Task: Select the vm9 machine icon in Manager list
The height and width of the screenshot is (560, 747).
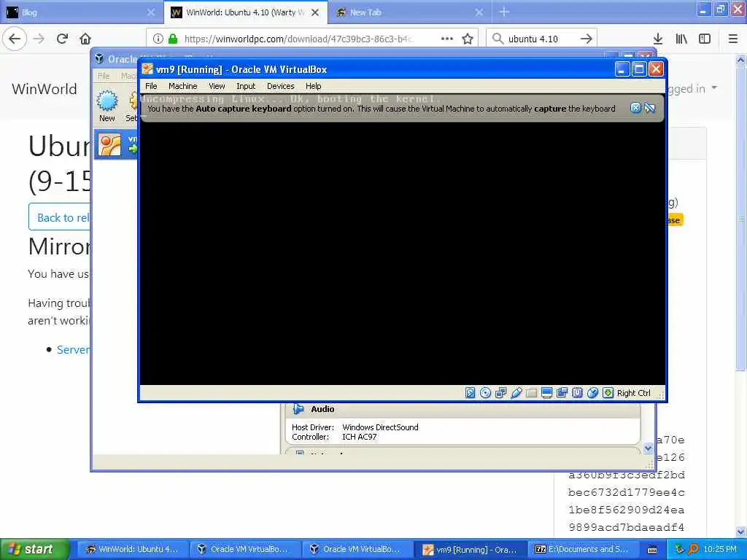Action: pos(109,145)
